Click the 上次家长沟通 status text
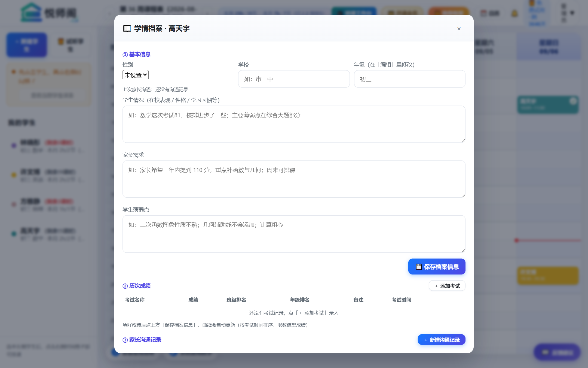This screenshot has height=368, width=588. click(x=155, y=89)
